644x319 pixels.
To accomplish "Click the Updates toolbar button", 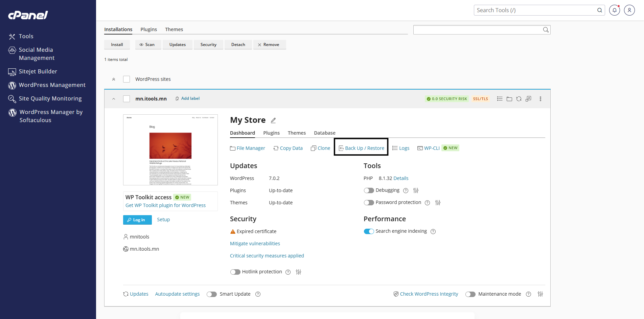I will point(178,45).
